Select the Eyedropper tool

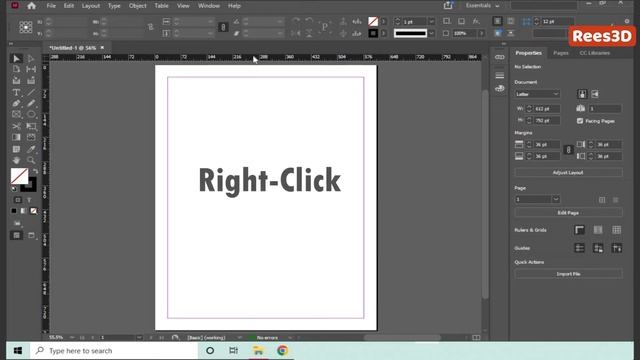point(31,149)
